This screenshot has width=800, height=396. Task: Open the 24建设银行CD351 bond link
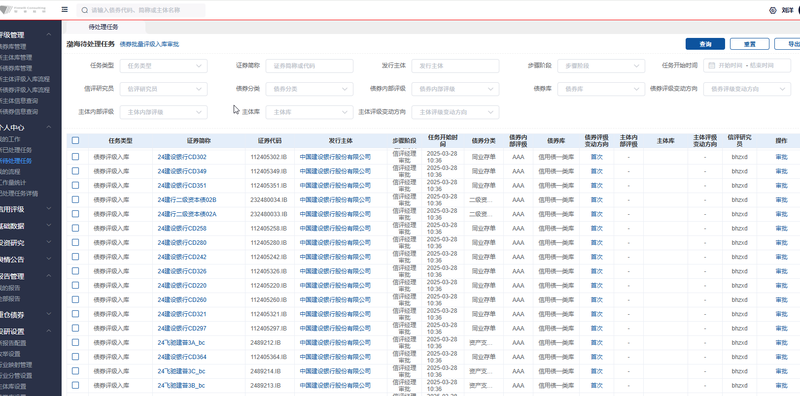(x=182, y=186)
